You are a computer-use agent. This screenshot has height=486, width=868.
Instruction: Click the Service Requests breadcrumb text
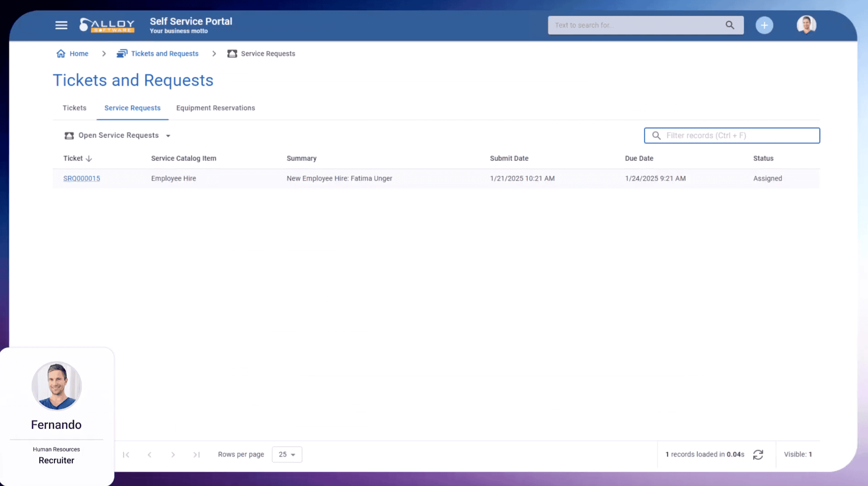coord(268,53)
